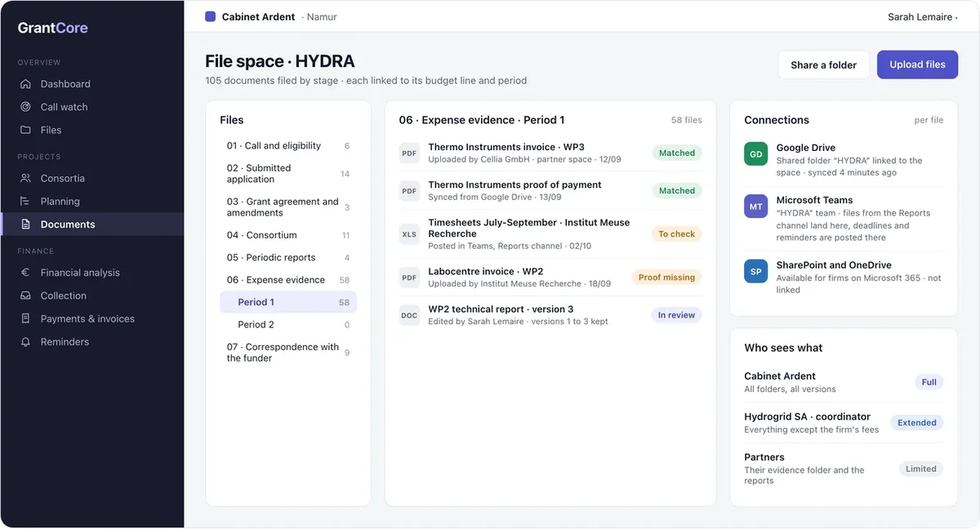Open folder 02 · Submitted application
Screen dimensions: 980x529
click(x=288, y=174)
